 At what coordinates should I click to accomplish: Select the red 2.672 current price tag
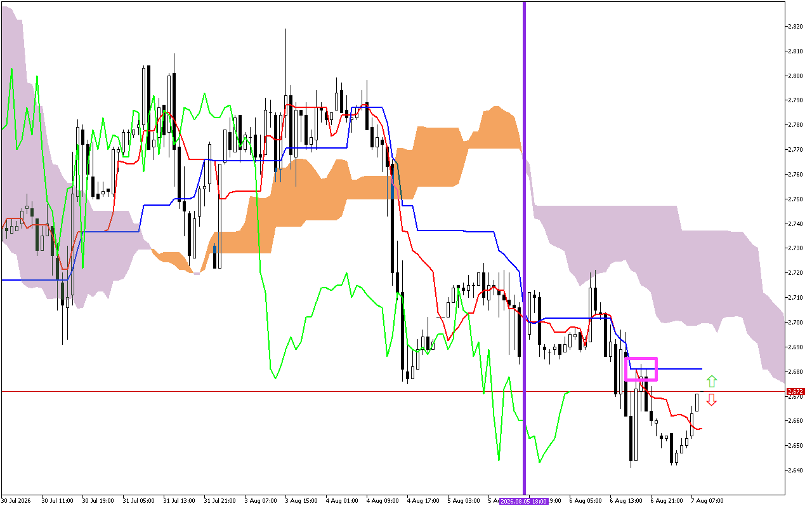click(796, 392)
